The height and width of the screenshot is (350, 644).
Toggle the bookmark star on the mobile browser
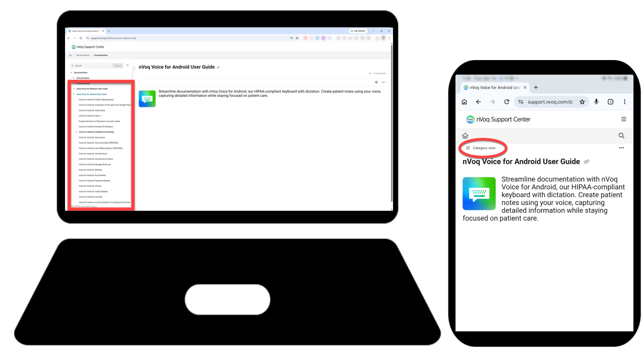[582, 102]
